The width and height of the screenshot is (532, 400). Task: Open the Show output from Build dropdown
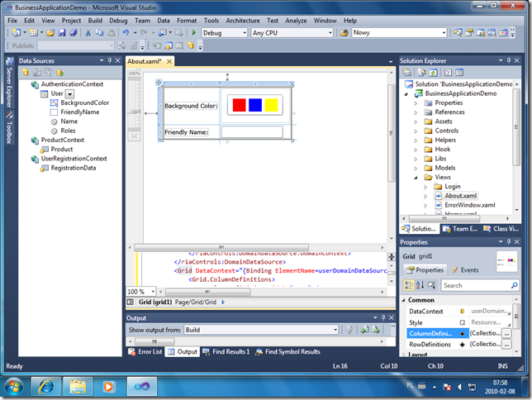(335, 330)
